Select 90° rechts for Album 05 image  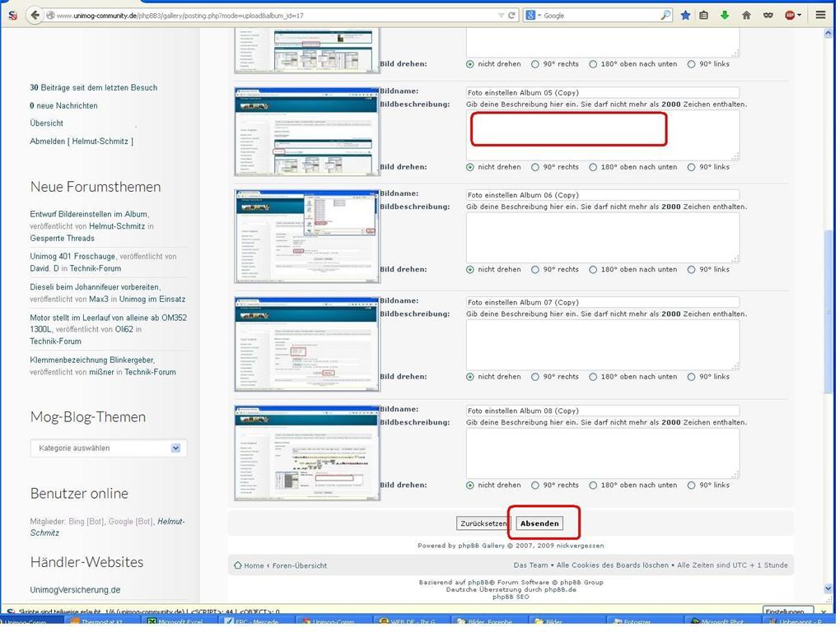coord(535,167)
